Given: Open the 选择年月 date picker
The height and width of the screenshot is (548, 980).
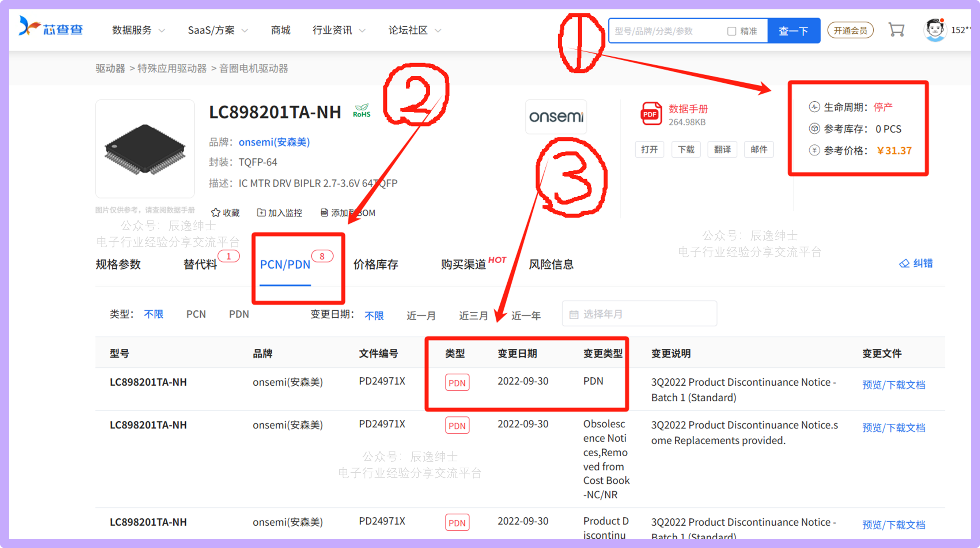Looking at the screenshot, I should (x=639, y=314).
